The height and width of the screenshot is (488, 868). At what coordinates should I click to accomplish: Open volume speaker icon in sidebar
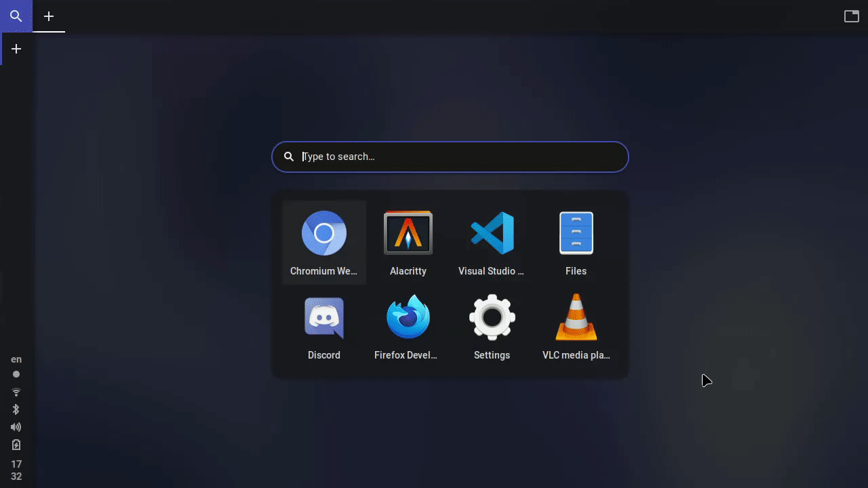(x=16, y=427)
